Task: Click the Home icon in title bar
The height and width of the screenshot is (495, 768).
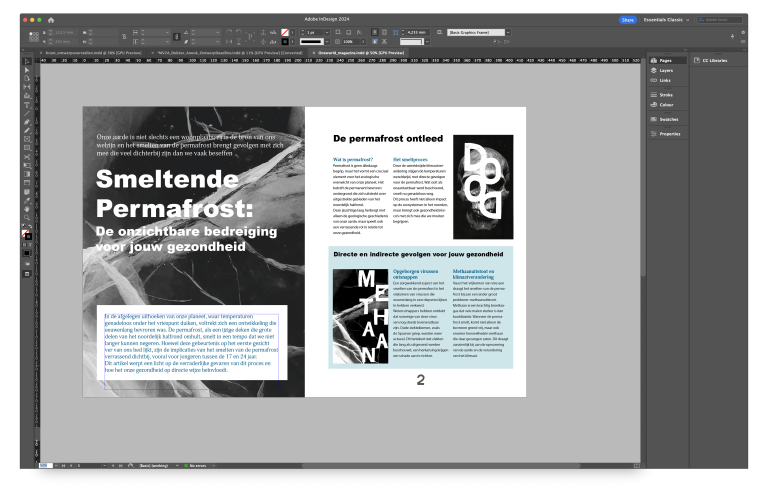Action: point(51,19)
